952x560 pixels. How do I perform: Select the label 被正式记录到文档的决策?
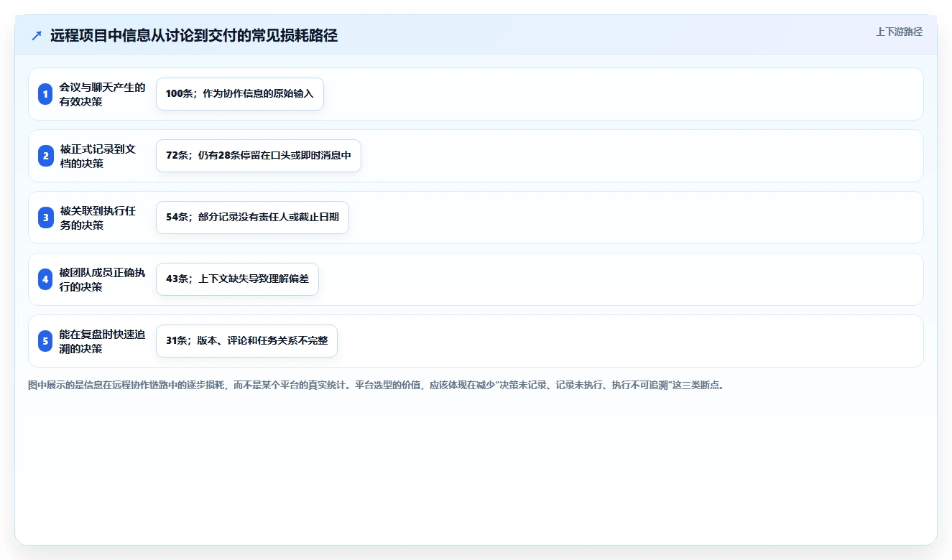[x=98, y=156]
